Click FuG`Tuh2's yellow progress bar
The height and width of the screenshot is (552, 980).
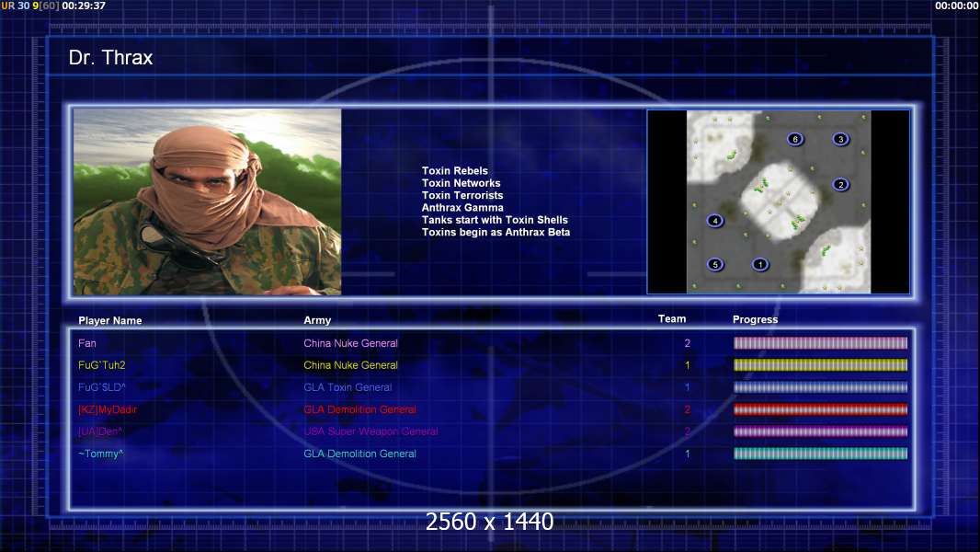[820, 365]
